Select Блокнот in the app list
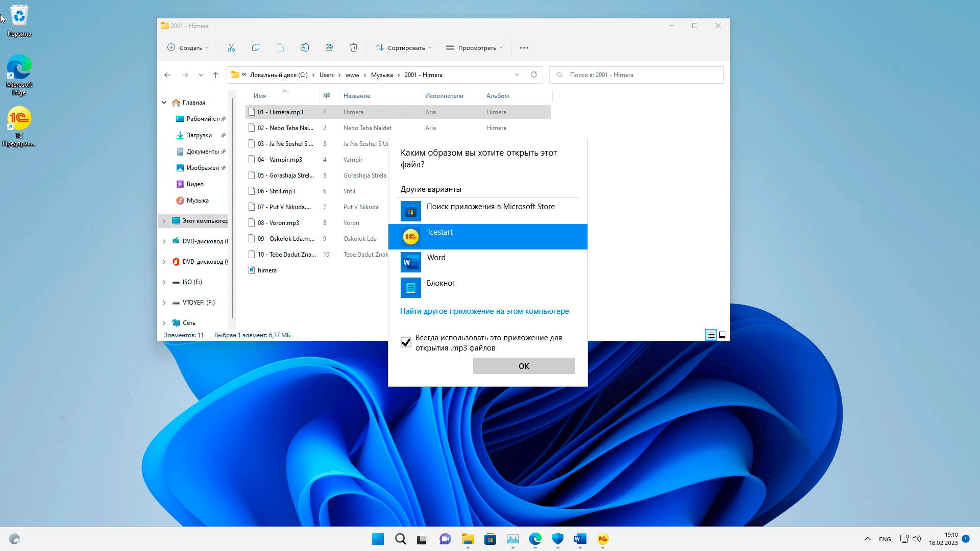 point(487,287)
